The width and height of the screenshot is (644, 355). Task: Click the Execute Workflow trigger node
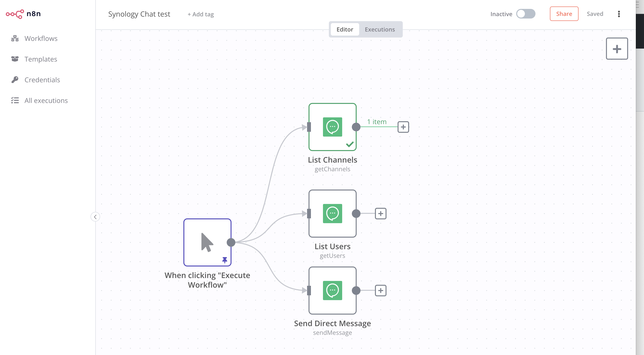(x=207, y=242)
